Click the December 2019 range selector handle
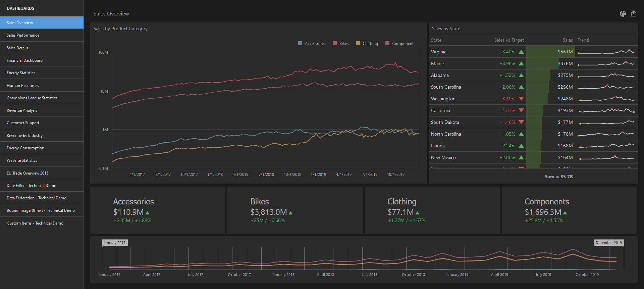This screenshot has width=644, height=289. tap(609, 243)
